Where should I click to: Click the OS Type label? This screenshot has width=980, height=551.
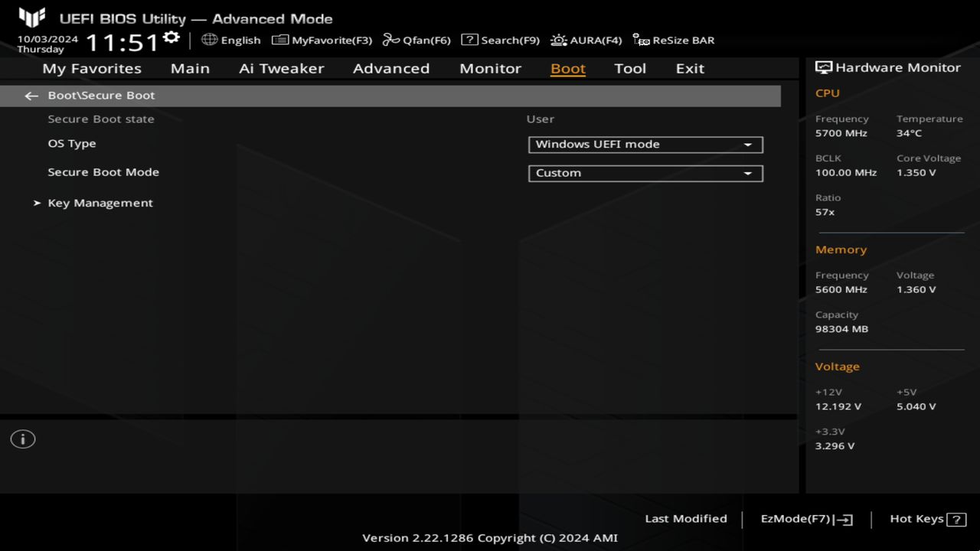click(72, 144)
